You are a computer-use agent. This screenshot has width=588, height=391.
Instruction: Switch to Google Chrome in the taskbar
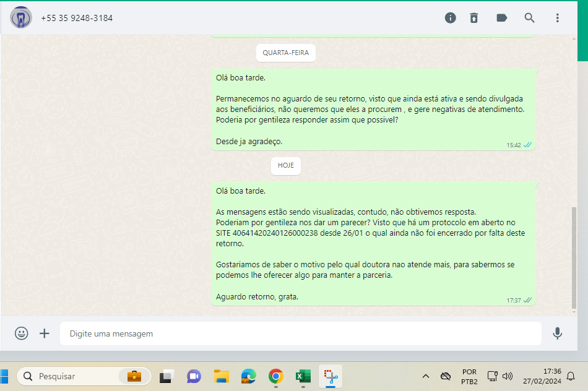(275, 376)
